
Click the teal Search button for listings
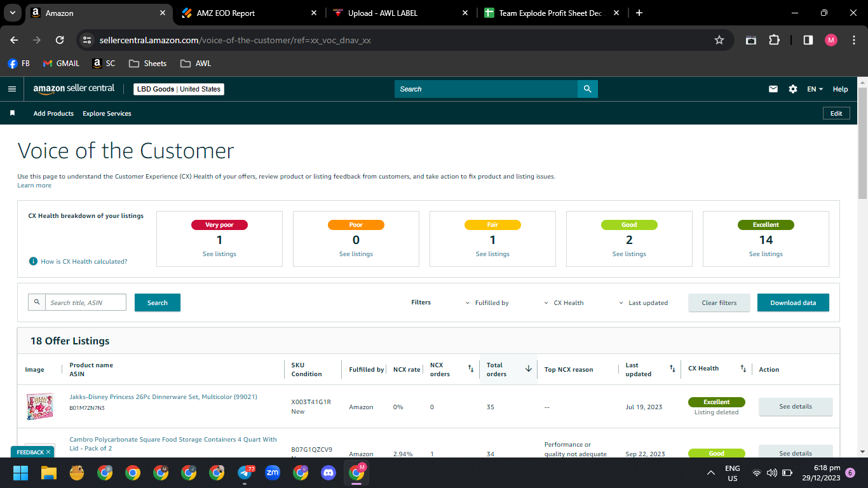tap(158, 302)
